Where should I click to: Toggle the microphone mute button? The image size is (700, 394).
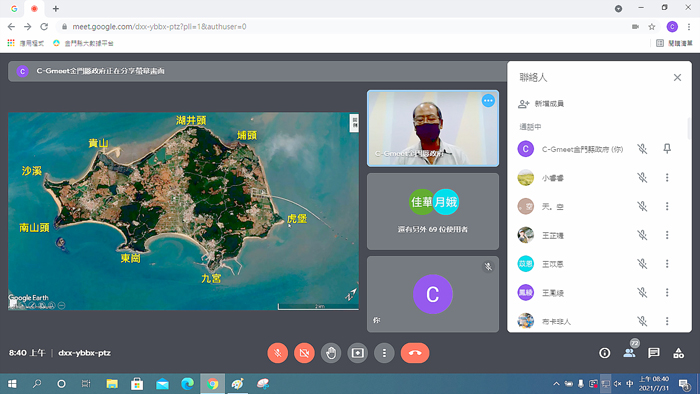(277, 353)
